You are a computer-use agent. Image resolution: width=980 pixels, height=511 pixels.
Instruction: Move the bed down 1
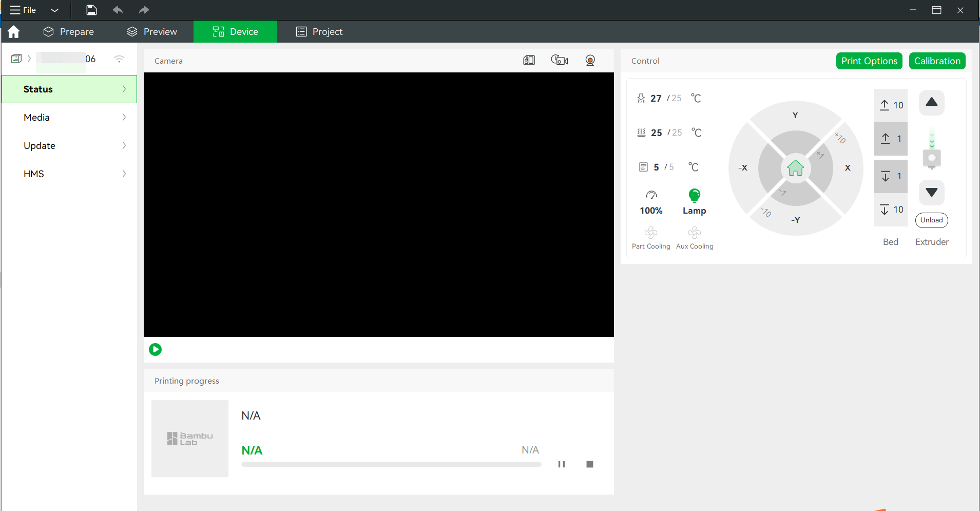coord(891,176)
